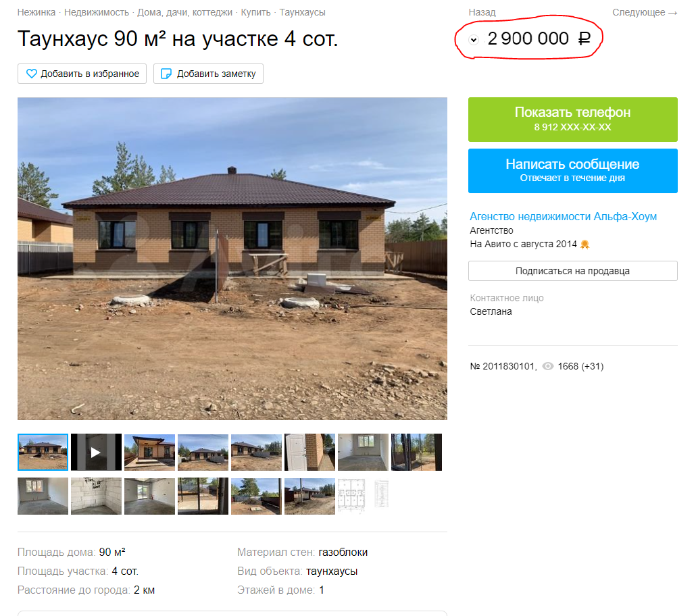Open Недвижимость breadcrumb link
696x616 pixels.
pyautogui.click(x=97, y=12)
